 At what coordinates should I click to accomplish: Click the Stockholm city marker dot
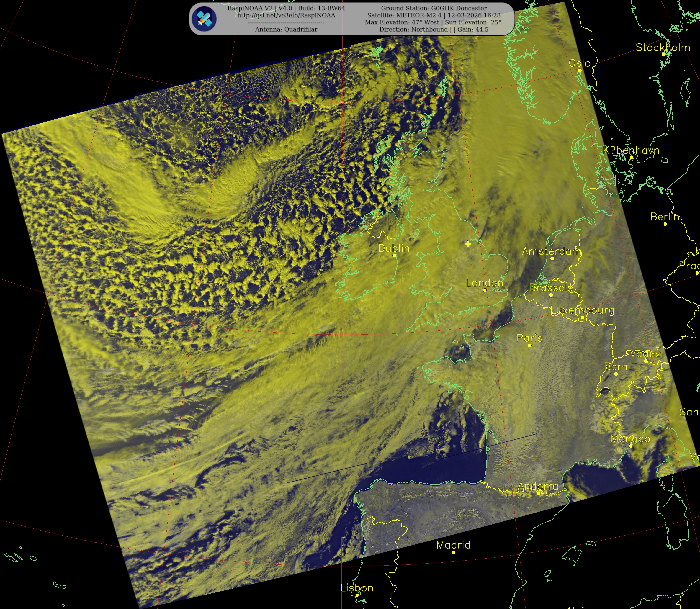(x=663, y=55)
